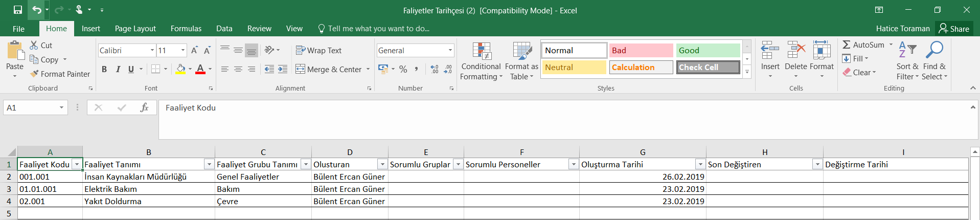
Task: Open the General number format dropdown
Action: (450, 50)
